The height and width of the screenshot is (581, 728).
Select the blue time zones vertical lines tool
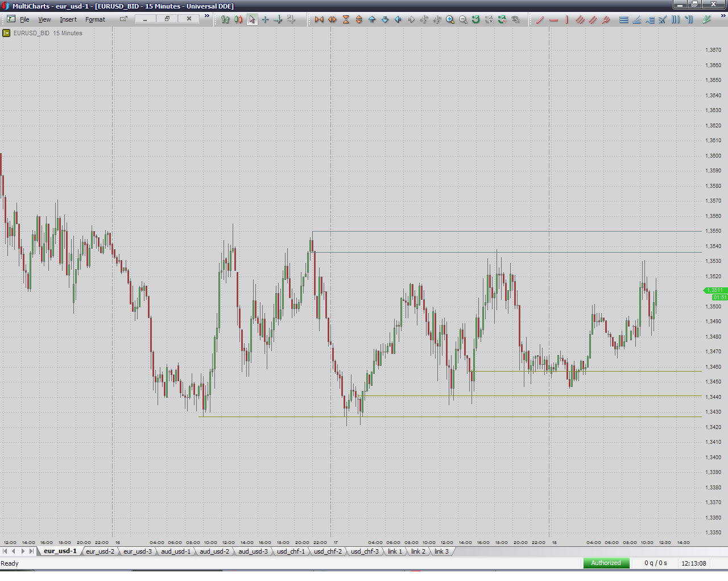click(x=676, y=19)
